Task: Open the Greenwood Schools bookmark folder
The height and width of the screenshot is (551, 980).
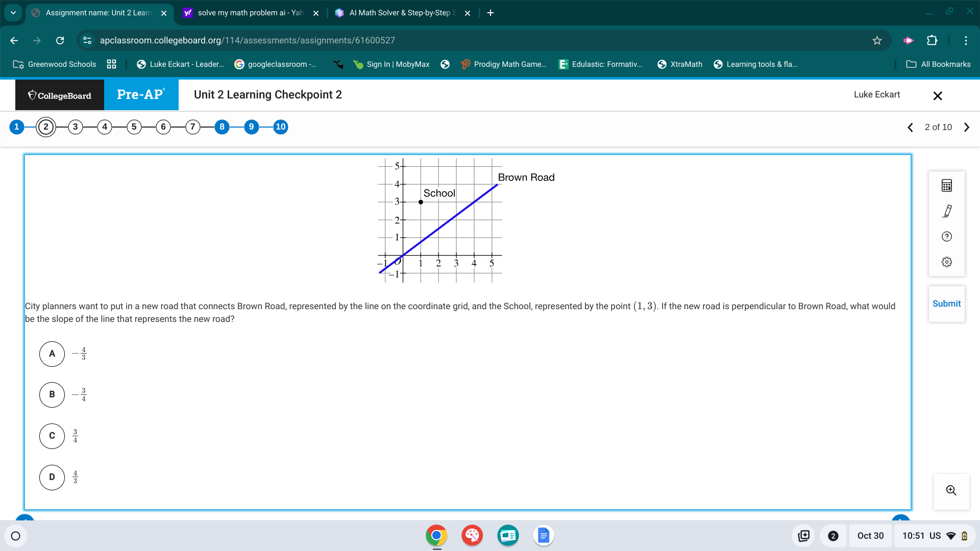Action: pos(55,64)
